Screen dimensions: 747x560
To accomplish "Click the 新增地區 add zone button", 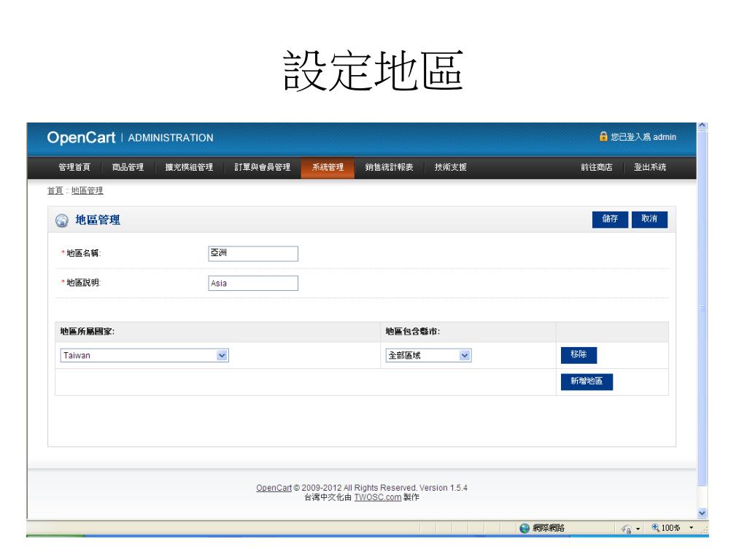I will [x=587, y=381].
